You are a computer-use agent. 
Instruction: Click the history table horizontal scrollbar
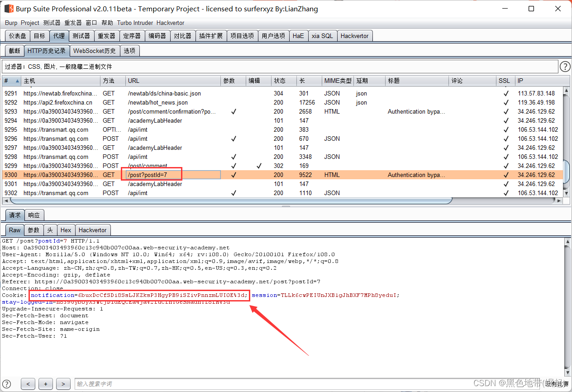pyautogui.click(x=231, y=201)
